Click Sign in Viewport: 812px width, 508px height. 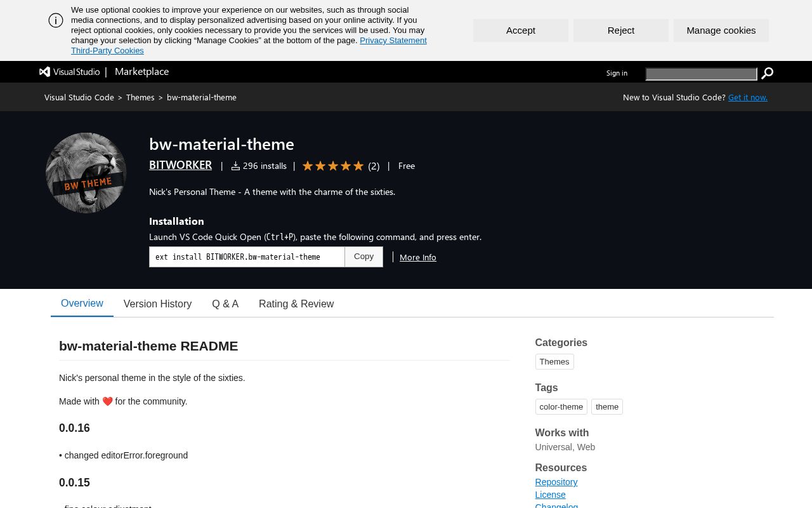tap(617, 73)
